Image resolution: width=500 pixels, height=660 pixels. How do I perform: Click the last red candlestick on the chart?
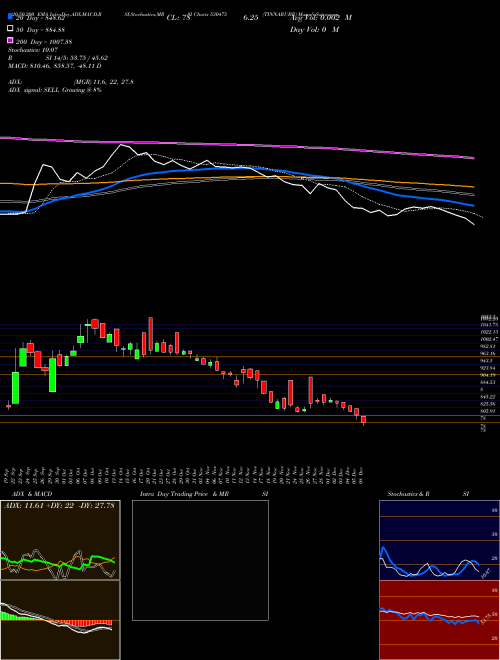point(364,420)
